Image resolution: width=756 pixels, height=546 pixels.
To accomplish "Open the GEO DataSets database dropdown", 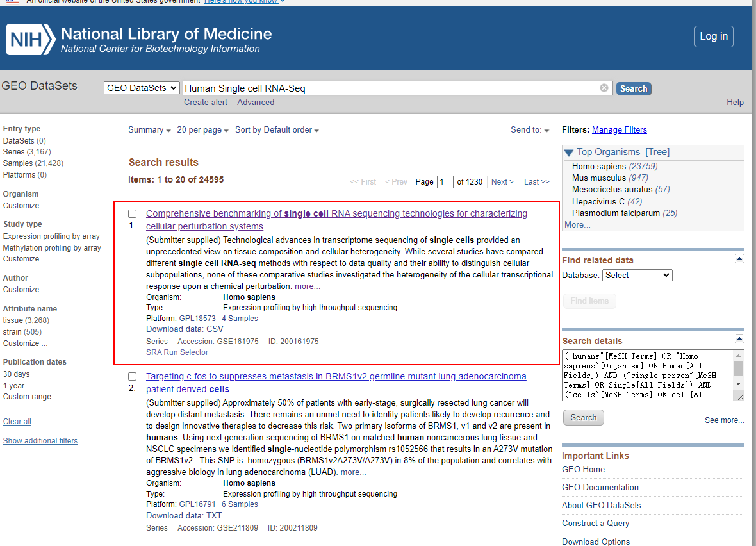I will point(142,88).
